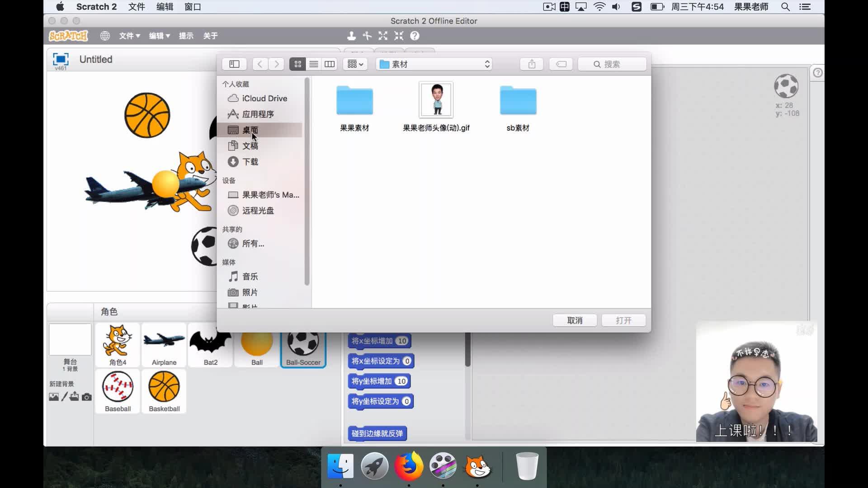Select the shrink sprite tool icon
The image size is (868, 488).
(x=399, y=36)
